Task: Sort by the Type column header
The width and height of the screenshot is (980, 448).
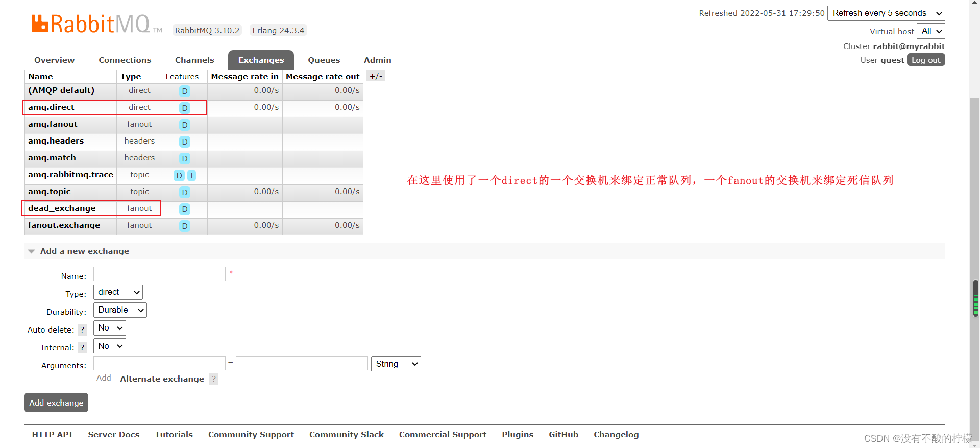Action: click(131, 76)
